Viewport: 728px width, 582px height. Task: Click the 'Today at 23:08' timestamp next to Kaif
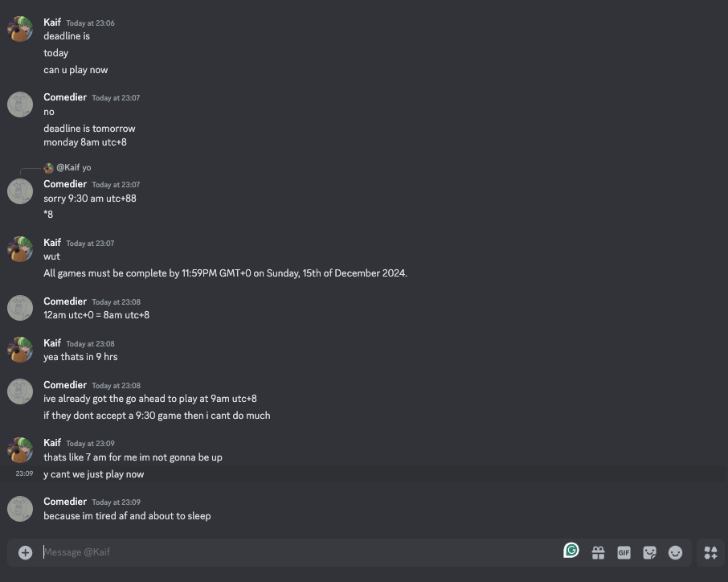pyautogui.click(x=90, y=344)
